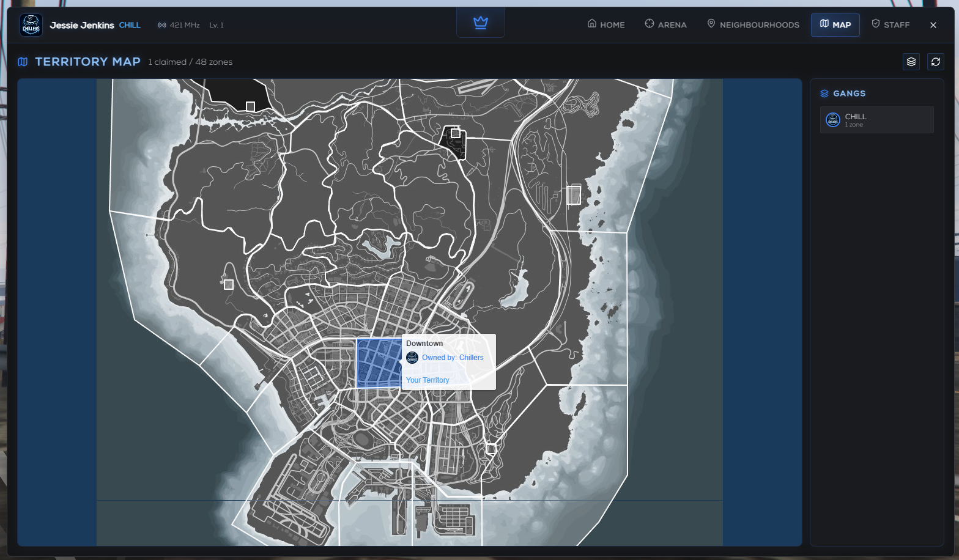This screenshot has width=959, height=560.
Task: Click the "Owned by: Chillers" link in the tooltip
Action: click(x=453, y=358)
